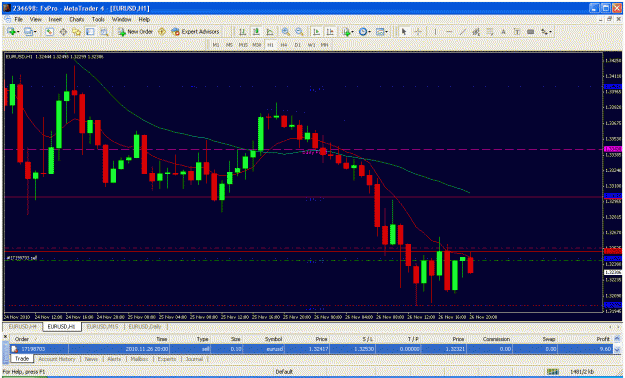Viewport: 625px width, 378px height.
Task: Zoom out the chart magnifier icon
Action: click(299, 32)
